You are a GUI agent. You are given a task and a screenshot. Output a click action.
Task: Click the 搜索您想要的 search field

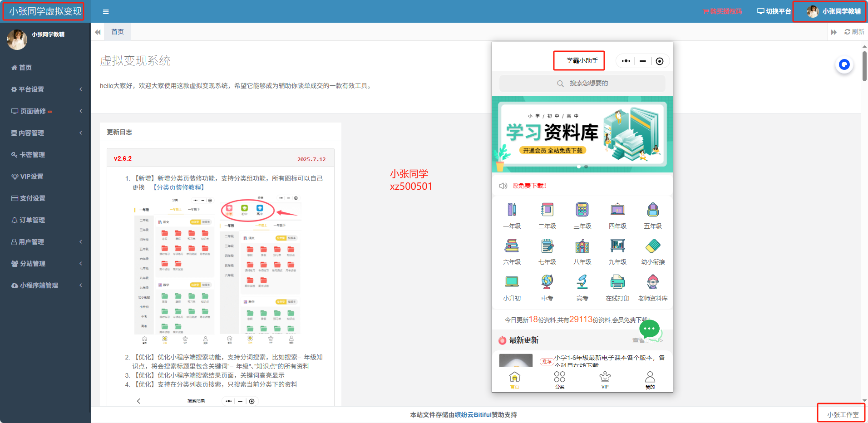pos(582,83)
